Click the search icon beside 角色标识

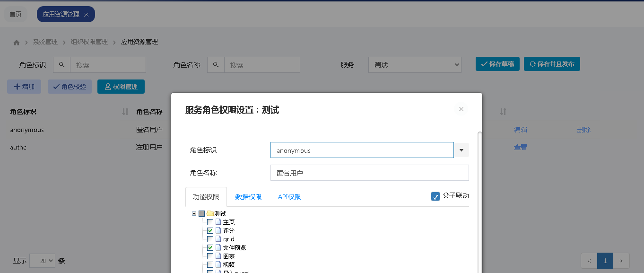61,65
